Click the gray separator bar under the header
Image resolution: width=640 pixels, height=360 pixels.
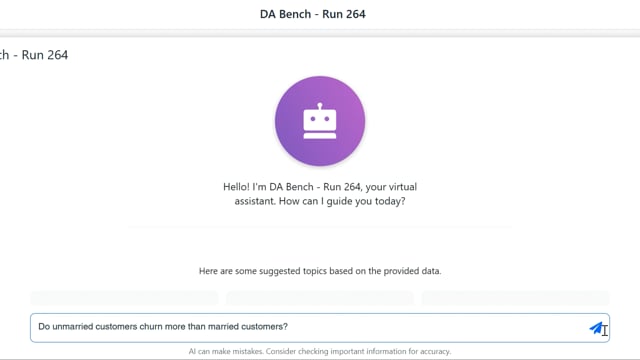tap(320, 33)
